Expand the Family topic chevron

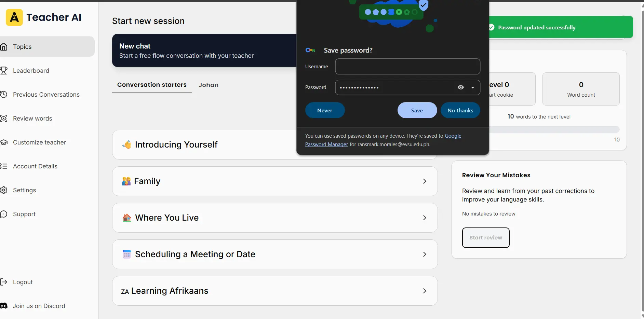click(x=425, y=181)
